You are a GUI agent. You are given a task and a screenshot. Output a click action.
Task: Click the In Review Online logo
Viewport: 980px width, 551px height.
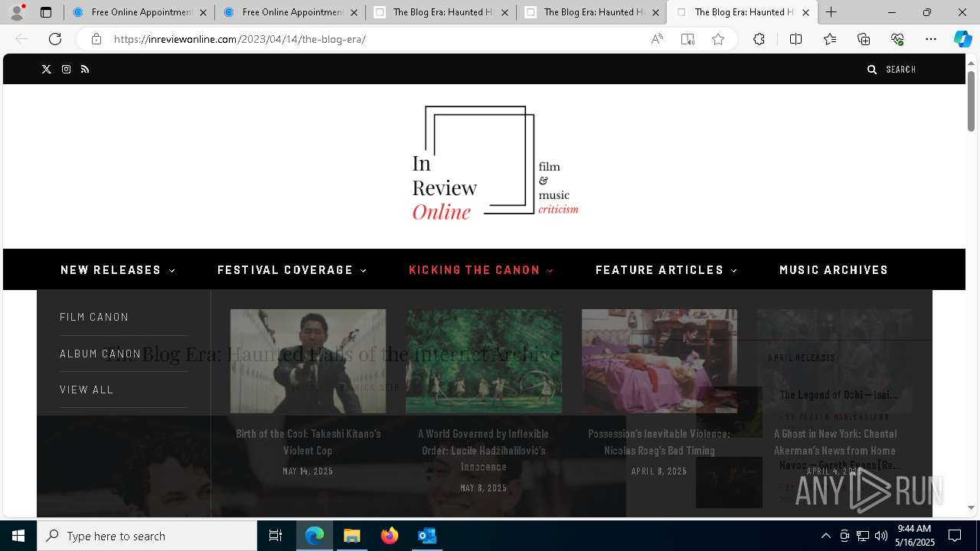tap(495, 163)
